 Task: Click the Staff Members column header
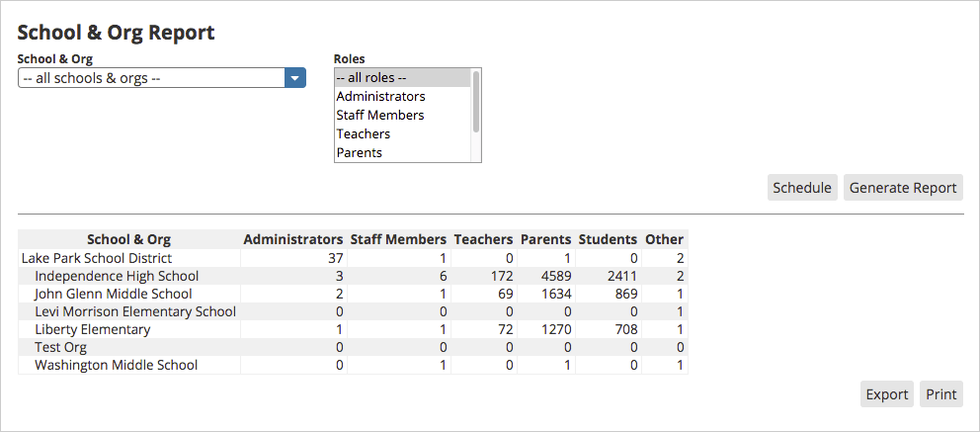pos(399,239)
